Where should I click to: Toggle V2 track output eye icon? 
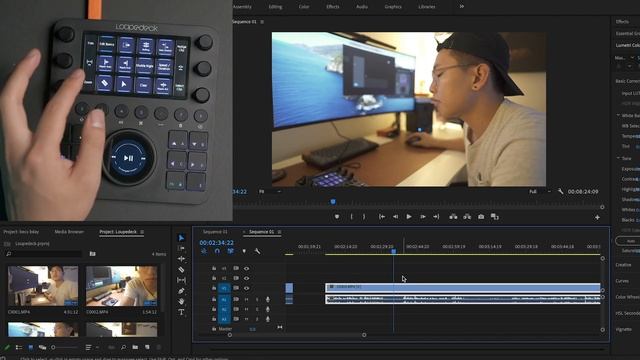[x=247, y=278]
